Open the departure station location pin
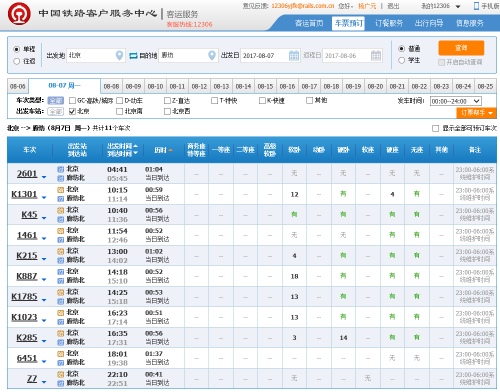 tap(119, 55)
